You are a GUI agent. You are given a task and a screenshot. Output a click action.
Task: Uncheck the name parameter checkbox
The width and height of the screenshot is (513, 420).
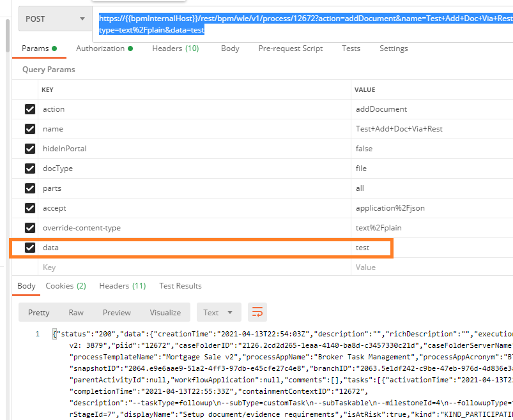[30, 129]
